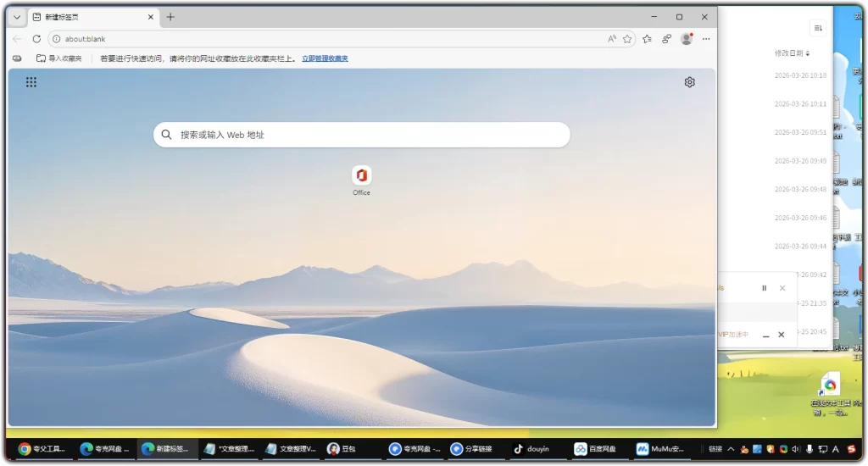Select the row dated 2026-03-26 09:51

coord(800,132)
